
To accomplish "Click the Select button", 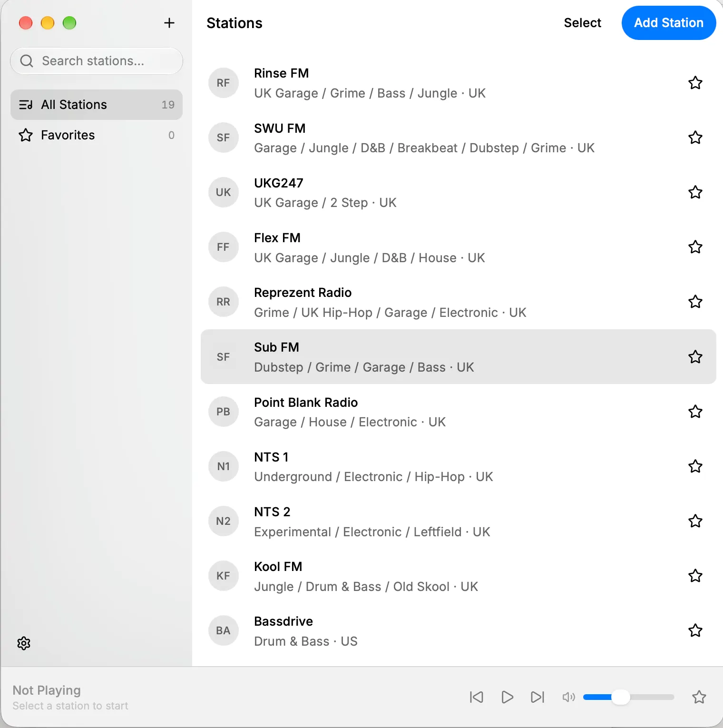I will click(583, 23).
